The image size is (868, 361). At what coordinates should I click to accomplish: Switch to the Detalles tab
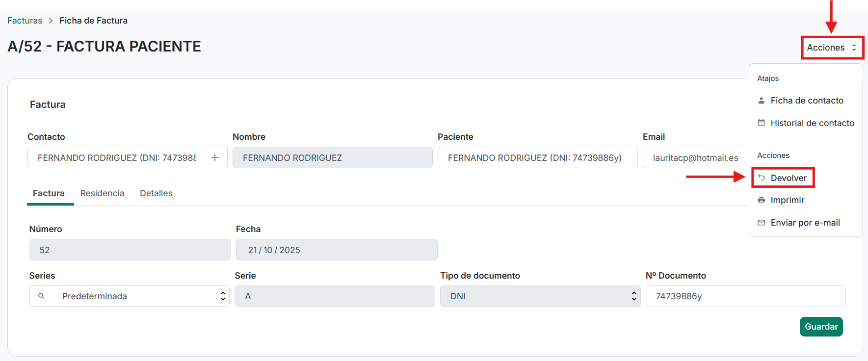pyautogui.click(x=156, y=193)
